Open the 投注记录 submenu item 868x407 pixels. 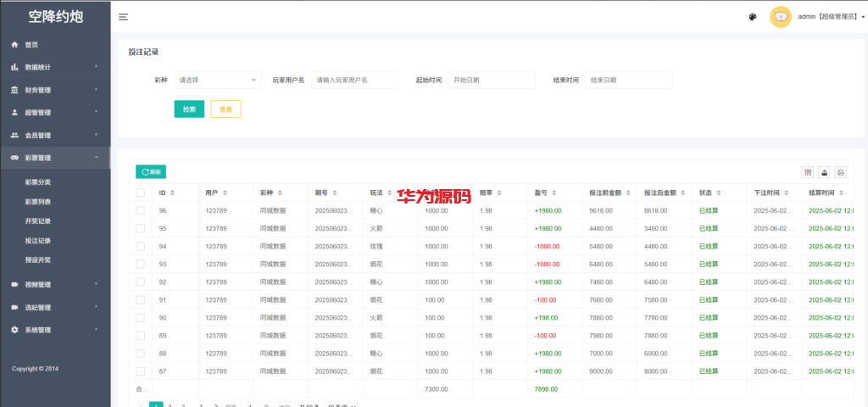tap(38, 241)
